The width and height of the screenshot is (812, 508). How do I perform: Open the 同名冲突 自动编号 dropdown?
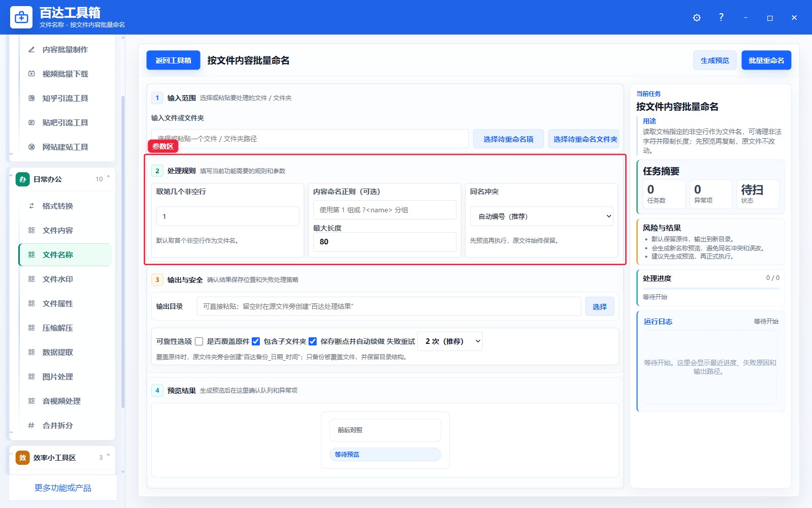coord(542,216)
